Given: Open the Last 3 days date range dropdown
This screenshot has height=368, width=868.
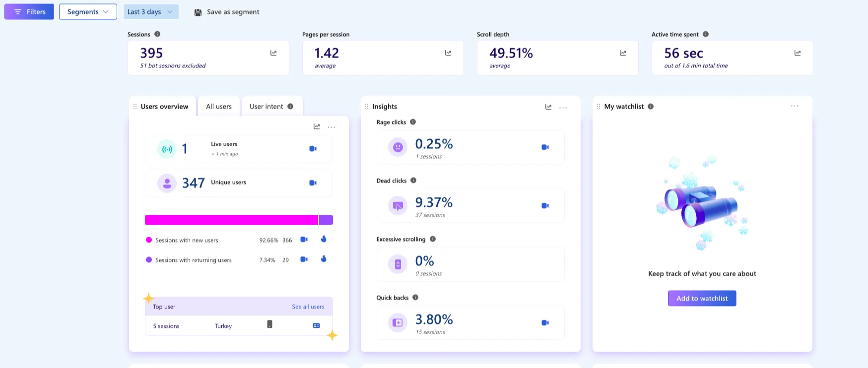Looking at the screenshot, I should tap(151, 12).
